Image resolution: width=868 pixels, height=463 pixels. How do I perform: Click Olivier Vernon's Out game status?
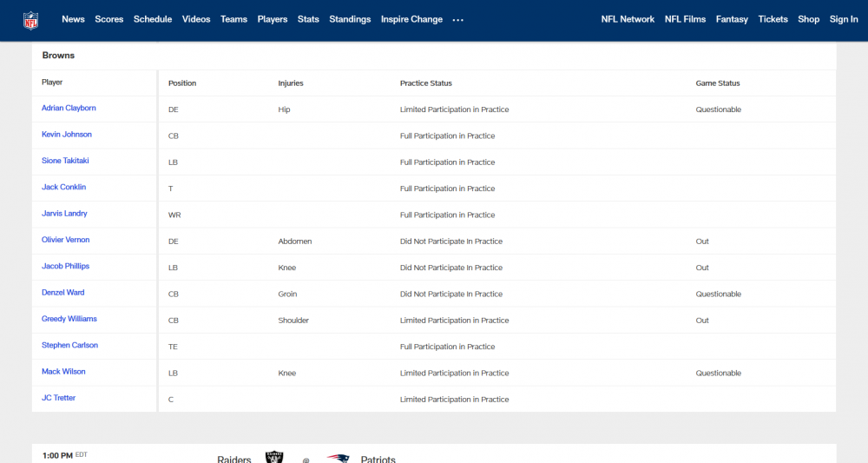pyautogui.click(x=702, y=241)
